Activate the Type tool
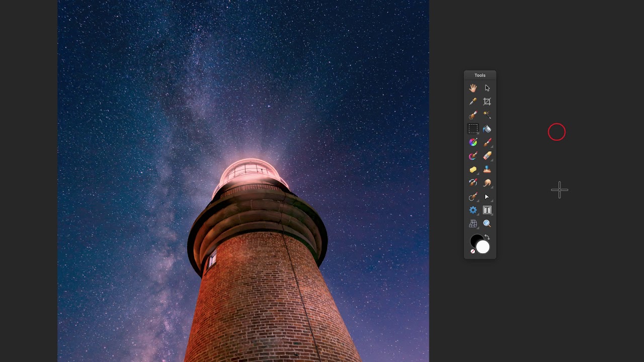The image size is (644, 362). pyautogui.click(x=487, y=210)
